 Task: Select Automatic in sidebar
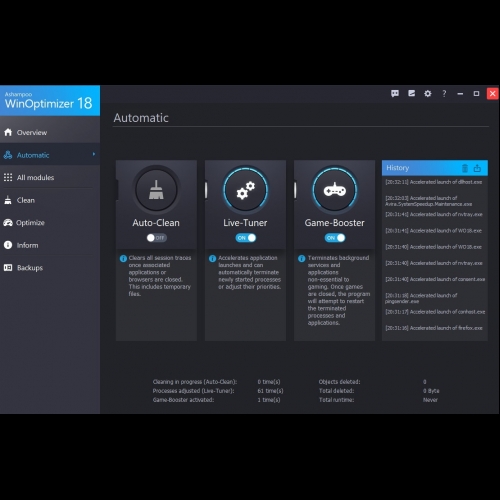tap(50, 155)
